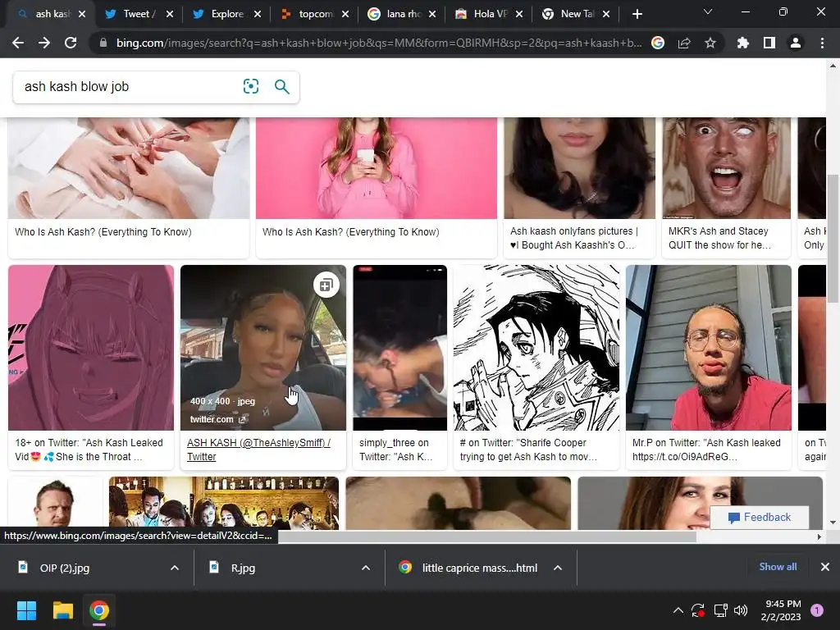The width and height of the screenshot is (840, 630).
Task: Open Windows Start menu
Action: (x=26, y=610)
